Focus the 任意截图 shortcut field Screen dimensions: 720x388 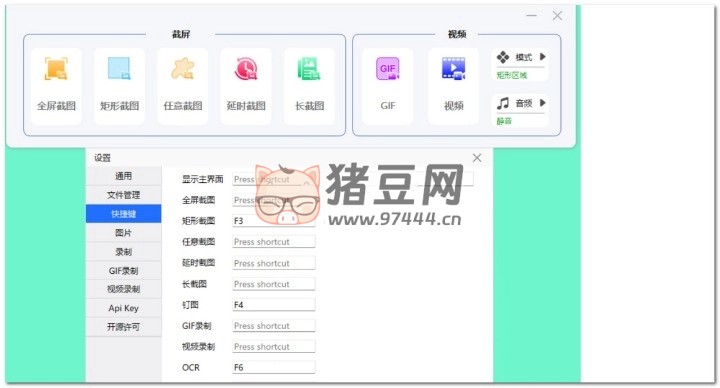pos(274,242)
